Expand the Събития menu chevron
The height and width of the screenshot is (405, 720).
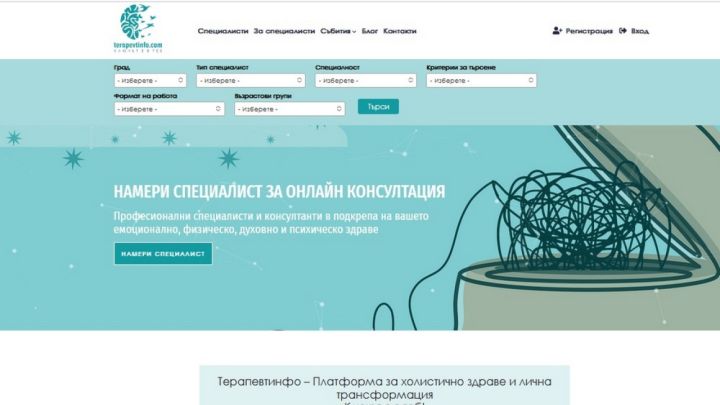(354, 32)
